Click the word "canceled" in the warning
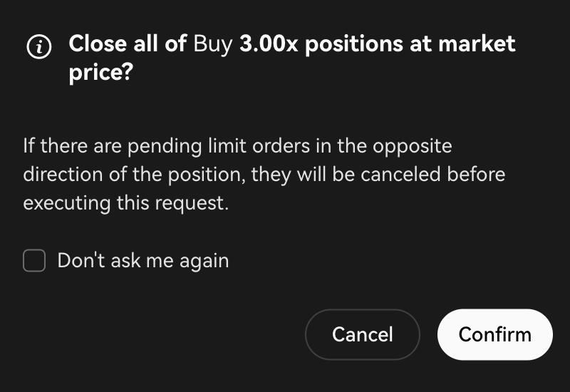Viewport: 570px width, 392px height. point(401,175)
